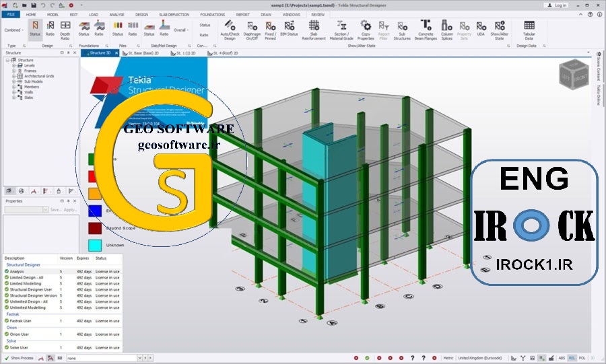Toggle Diaphragm On/Off tool
606x364 pixels.
point(252,30)
